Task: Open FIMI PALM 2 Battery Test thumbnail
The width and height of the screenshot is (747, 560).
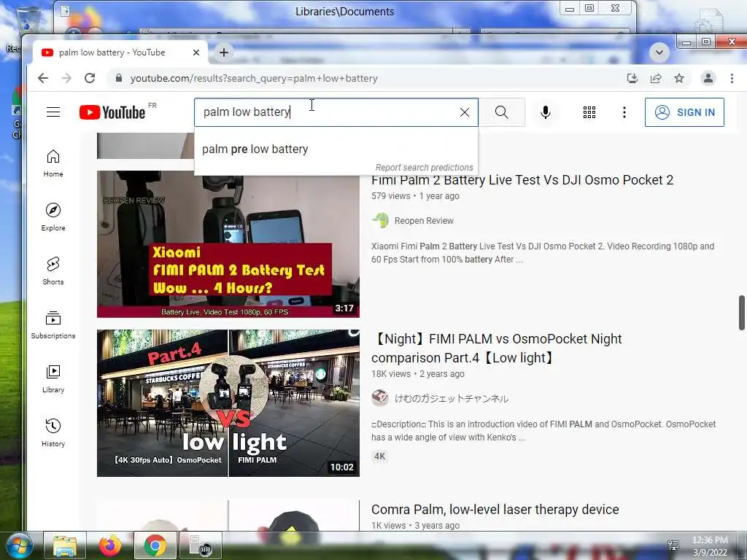Action: point(228,244)
